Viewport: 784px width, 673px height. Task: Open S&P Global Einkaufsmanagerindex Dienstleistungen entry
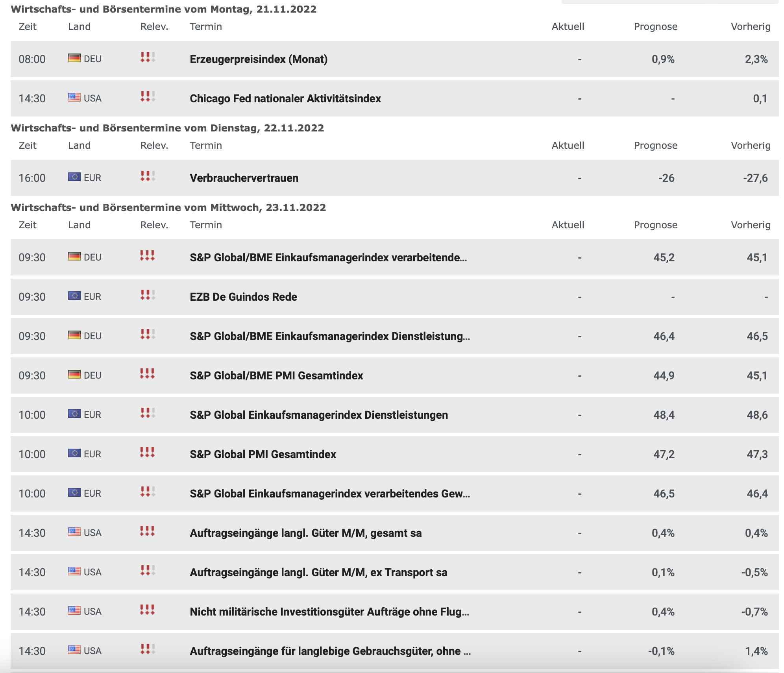click(319, 415)
